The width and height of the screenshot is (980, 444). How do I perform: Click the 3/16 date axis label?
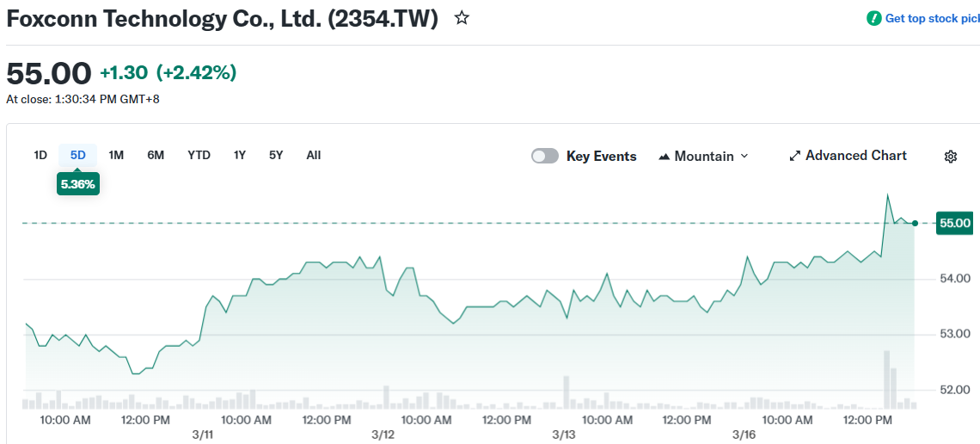(x=744, y=434)
